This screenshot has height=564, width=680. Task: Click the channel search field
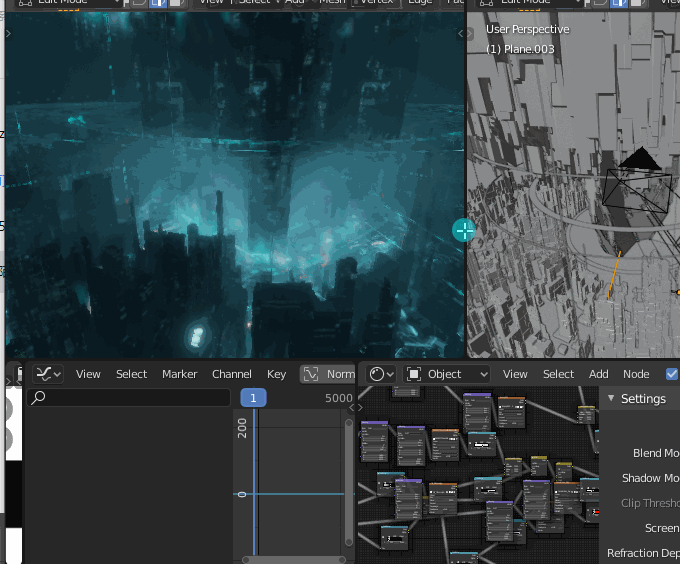(129, 397)
